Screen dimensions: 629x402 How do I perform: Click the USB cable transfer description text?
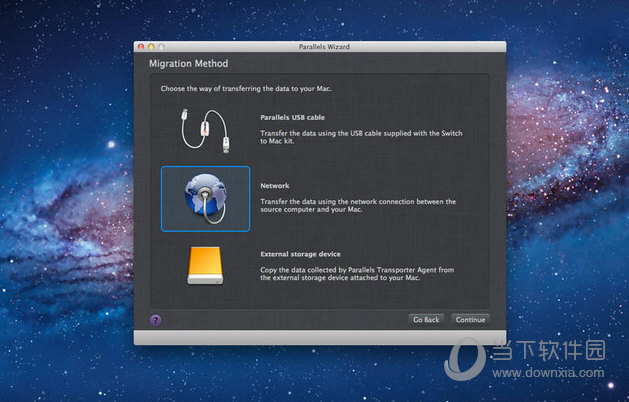point(361,137)
